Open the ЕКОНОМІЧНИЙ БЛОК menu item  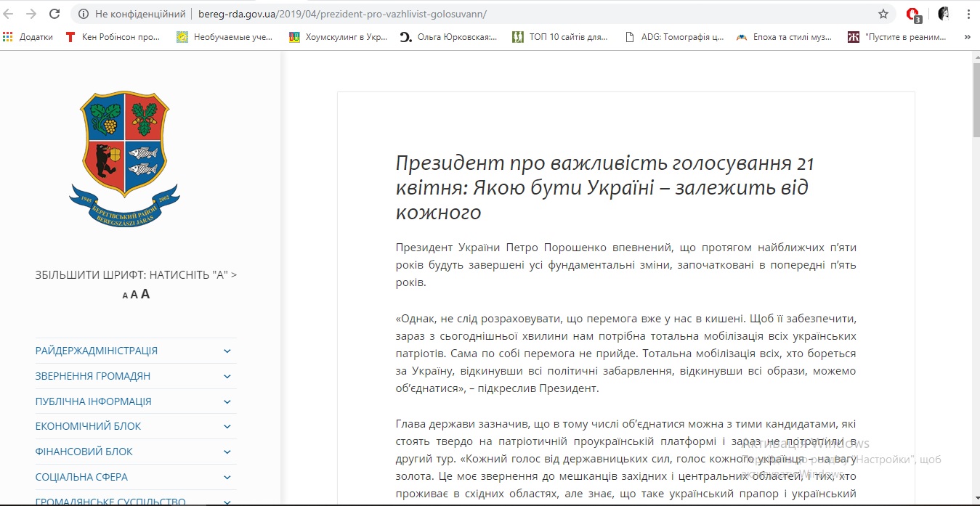pyautogui.click(x=89, y=426)
